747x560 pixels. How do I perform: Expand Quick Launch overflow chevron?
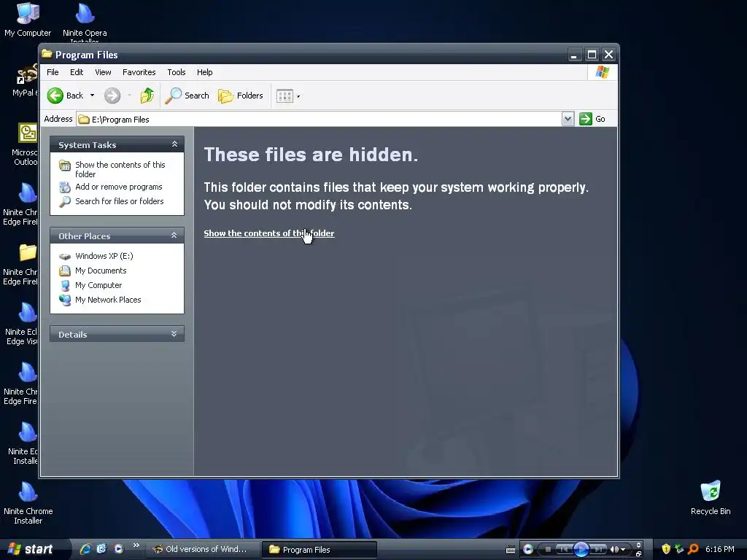coord(136,545)
